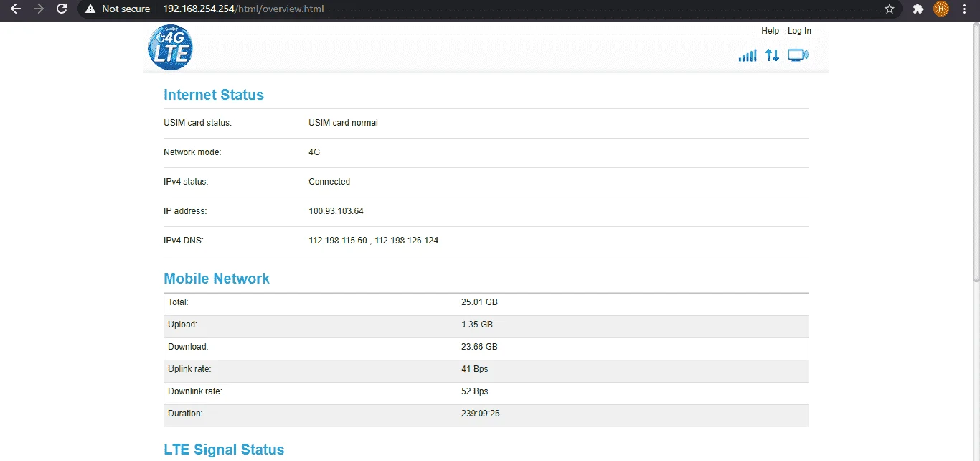Click the data transfer arrows icon
Viewport: 980px width, 461px height.
[772, 55]
